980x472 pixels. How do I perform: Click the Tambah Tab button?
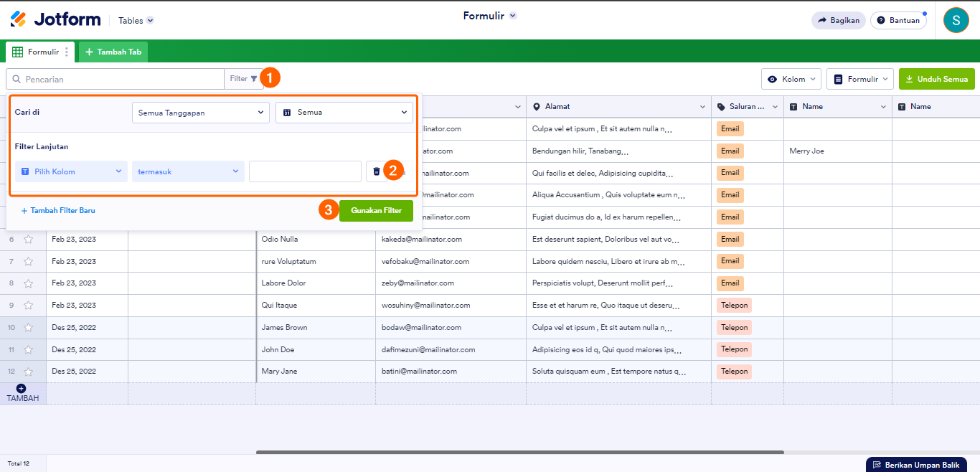tap(113, 52)
